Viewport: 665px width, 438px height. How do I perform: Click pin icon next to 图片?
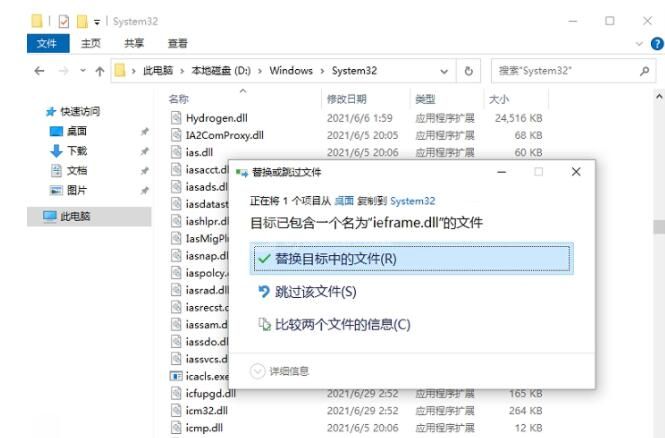pyautogui.click(x=145, y=190)
